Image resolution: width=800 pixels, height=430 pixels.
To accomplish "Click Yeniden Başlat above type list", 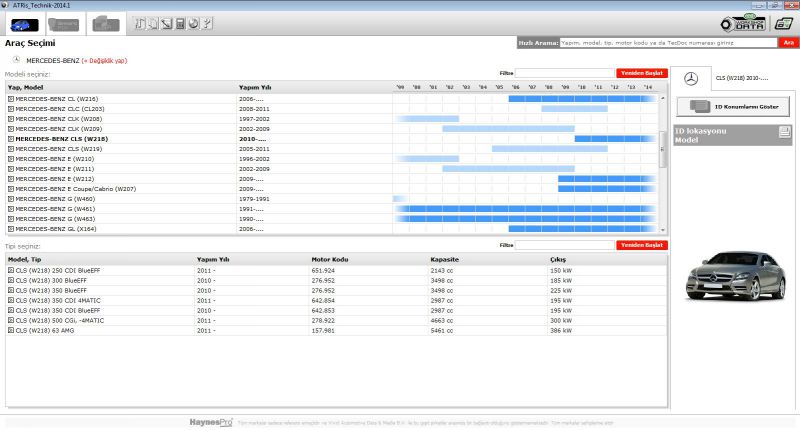I will (x=642, y=245).
